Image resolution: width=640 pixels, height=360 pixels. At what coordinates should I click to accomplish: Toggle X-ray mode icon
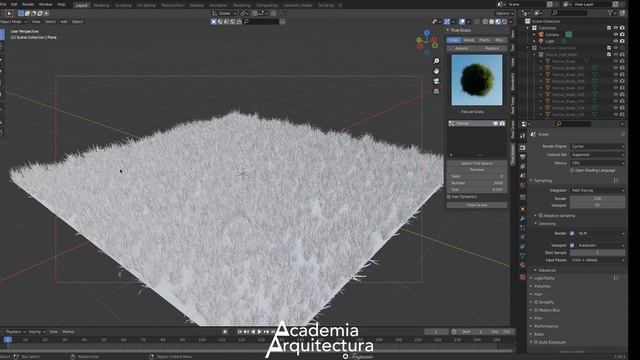pos(477,22)
